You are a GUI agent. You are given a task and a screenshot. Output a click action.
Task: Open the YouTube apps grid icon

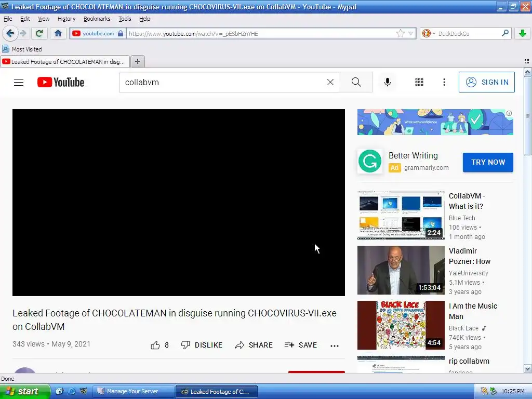coord(419,82)
